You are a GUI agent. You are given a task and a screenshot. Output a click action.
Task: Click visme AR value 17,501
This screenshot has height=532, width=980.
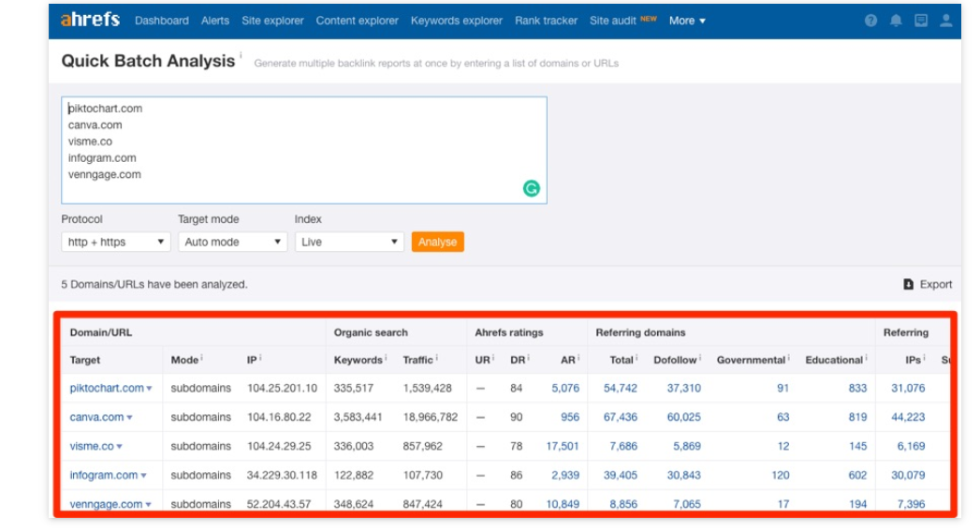[563, 447]
